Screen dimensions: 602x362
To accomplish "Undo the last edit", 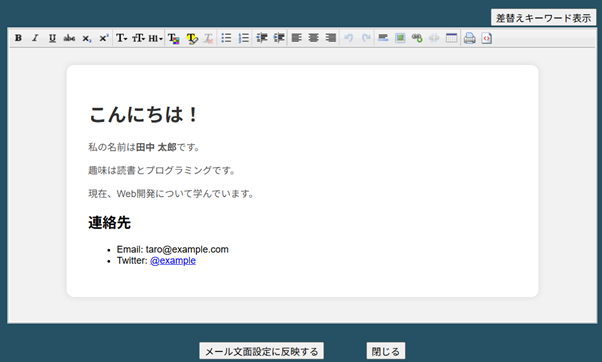I will click(349, 38).
